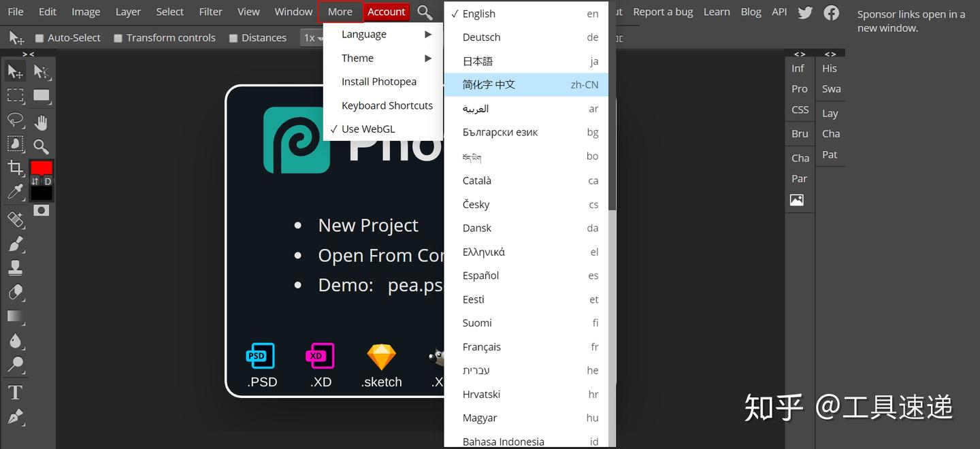Select the Hand tool
Viewport: 980px width, 449px height.
pos(41,122)
